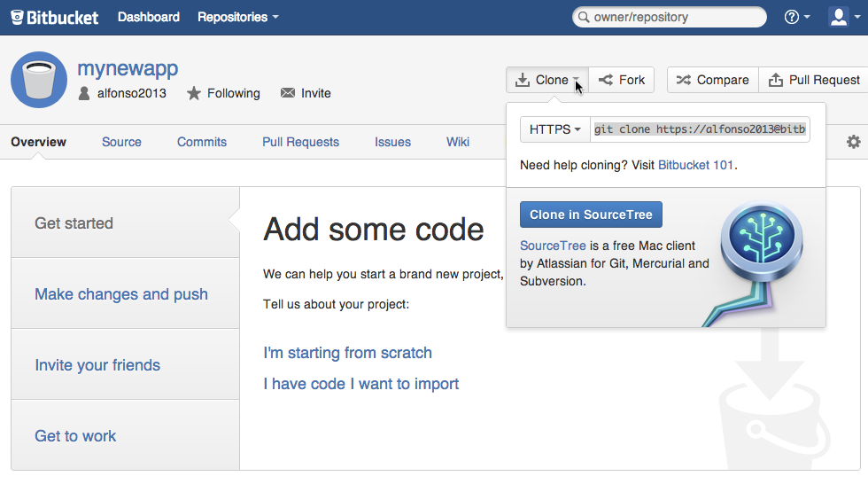Click the mynewapp repository bucket avatar

click(39, 80)
